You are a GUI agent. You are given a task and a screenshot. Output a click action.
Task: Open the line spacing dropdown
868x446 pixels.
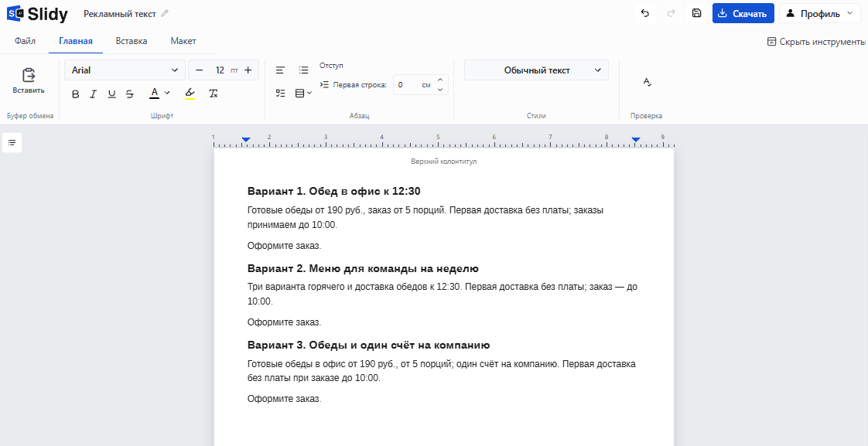coord(303,94)
